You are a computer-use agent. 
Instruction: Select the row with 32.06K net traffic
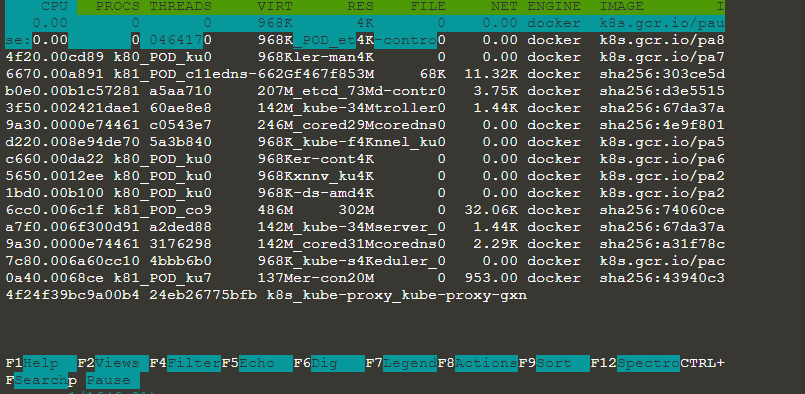pos(365,210)
